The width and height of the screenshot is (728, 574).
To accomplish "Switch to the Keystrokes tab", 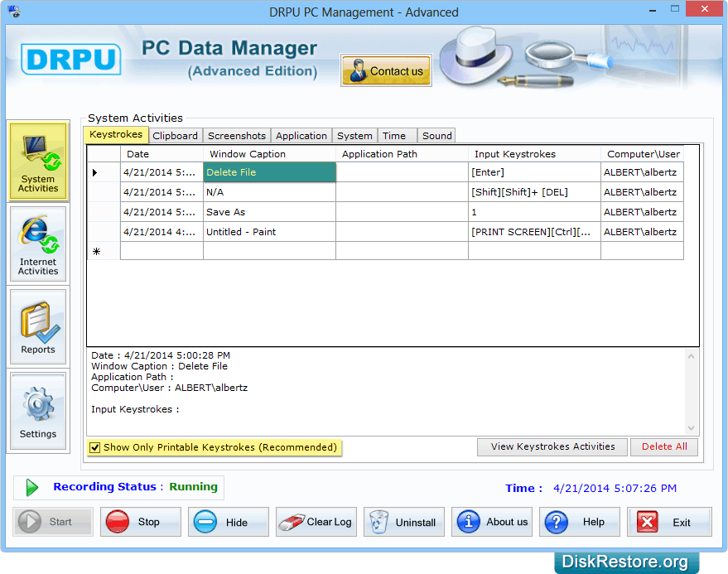I will (116, 135).
